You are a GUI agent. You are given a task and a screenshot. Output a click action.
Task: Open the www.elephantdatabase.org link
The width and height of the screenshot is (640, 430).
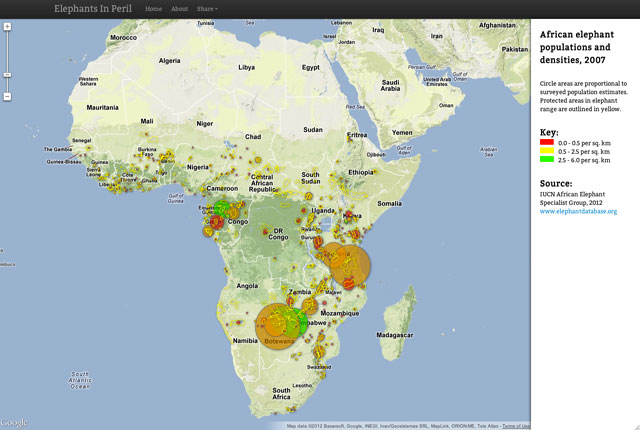pos(578,211)
